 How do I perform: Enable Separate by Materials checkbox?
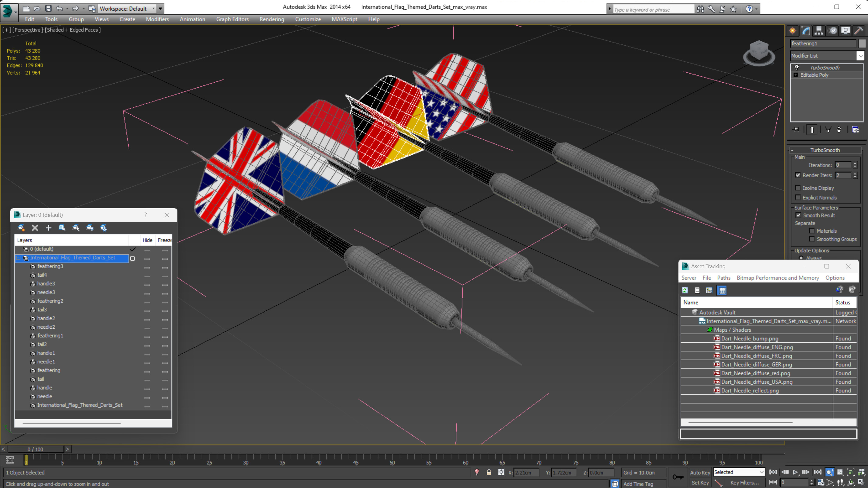coord(812,231)
